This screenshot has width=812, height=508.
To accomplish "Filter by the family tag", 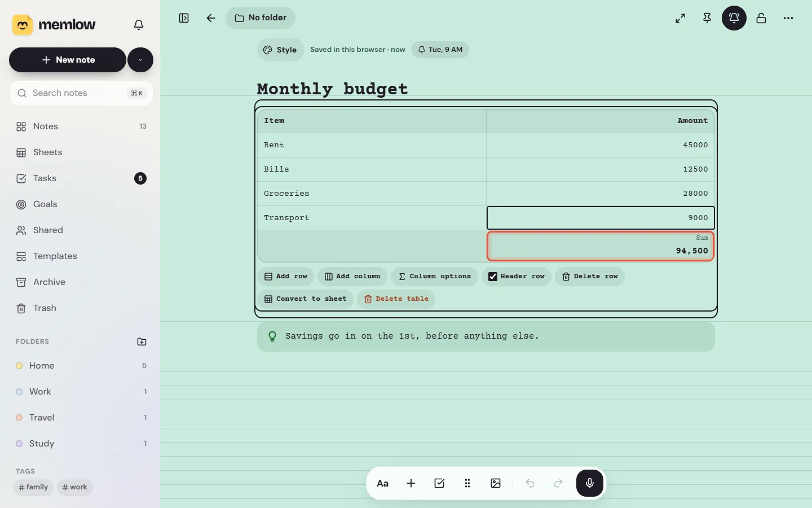I will 33,487.
